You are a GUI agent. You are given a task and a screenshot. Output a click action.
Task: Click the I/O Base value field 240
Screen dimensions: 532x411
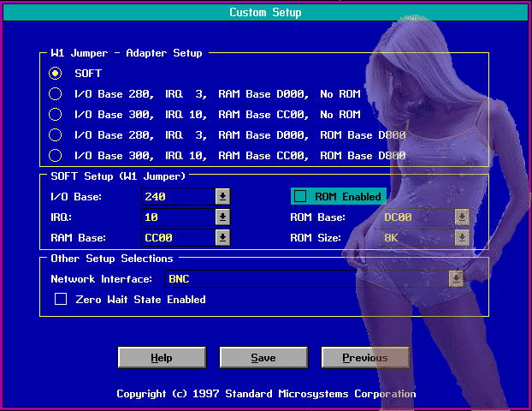pos(175,197)
